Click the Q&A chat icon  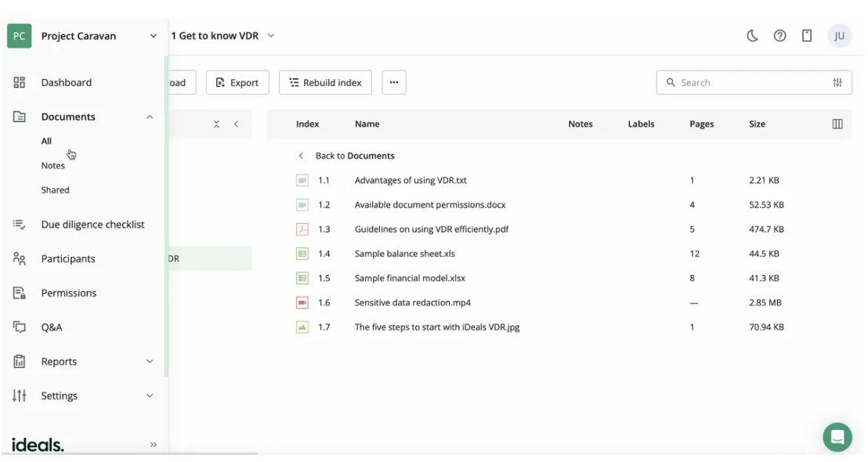coord(20,327)
